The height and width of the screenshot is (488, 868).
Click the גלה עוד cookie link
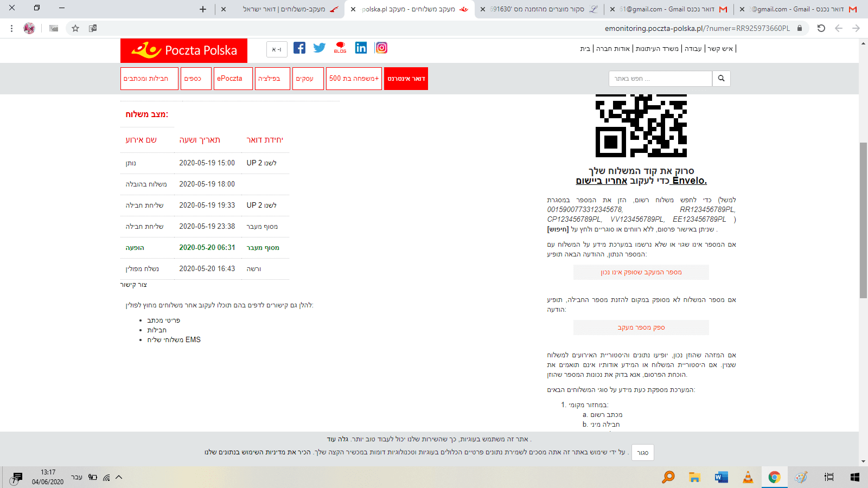pos(337,439)
